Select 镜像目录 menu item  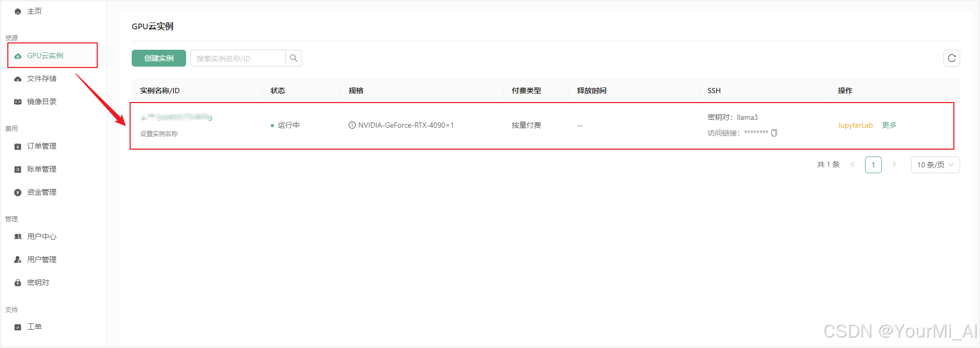[42, 102]
